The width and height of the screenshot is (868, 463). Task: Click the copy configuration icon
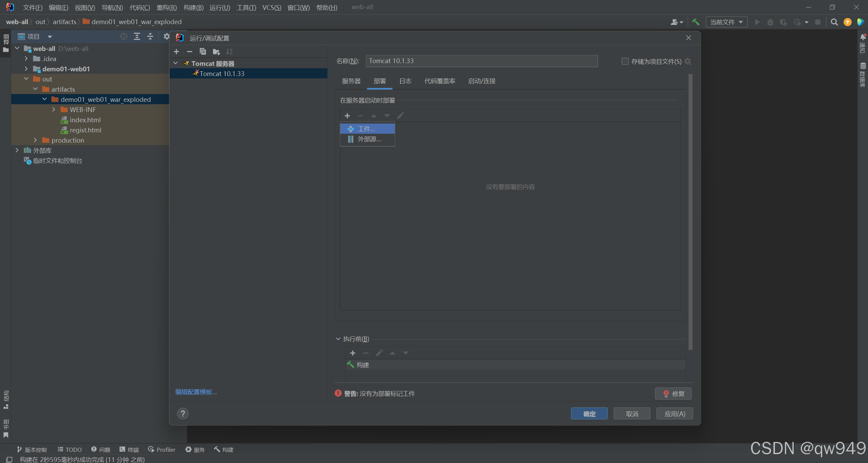click(x=203, y=52)
